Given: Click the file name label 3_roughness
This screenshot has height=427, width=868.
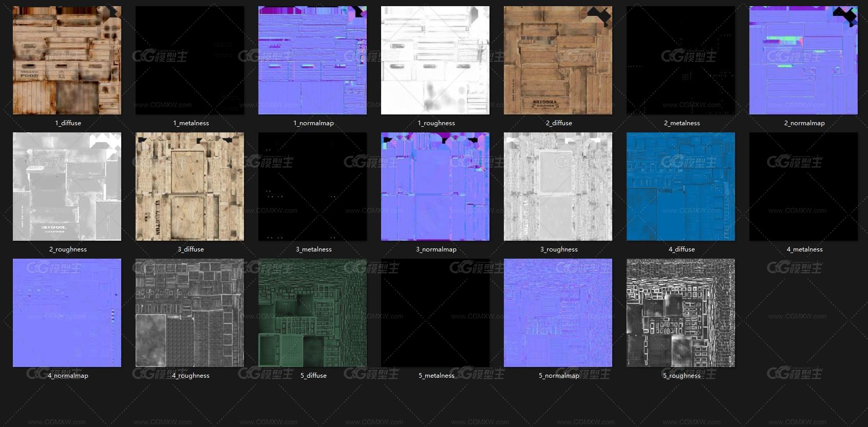Looking at the screenshot, I should point(559,249).
